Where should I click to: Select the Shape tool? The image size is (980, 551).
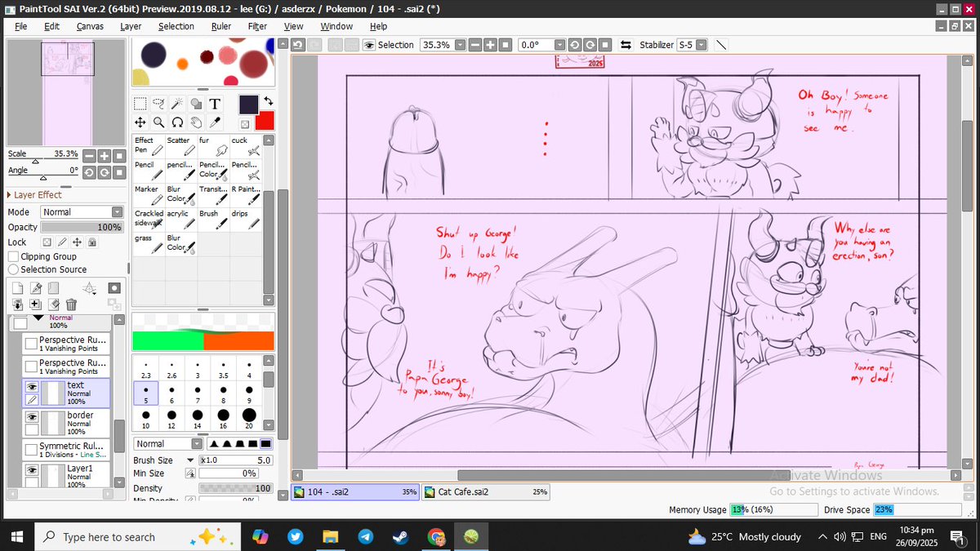[x=196, y=104]
